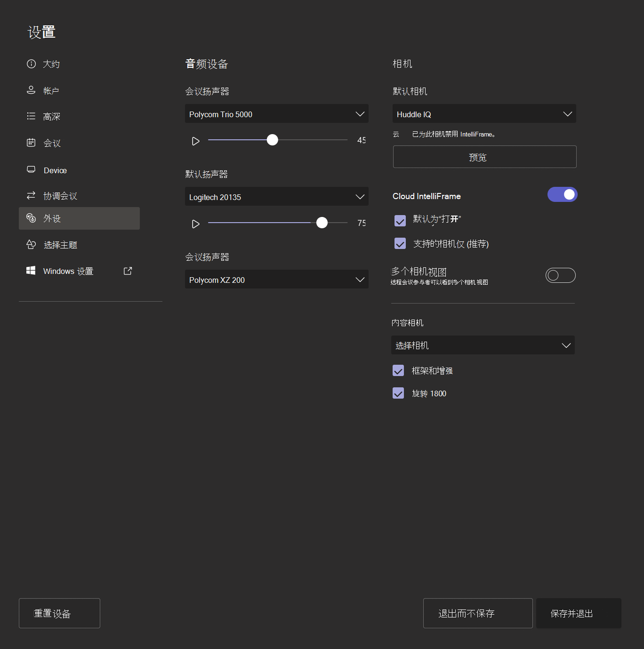Click the 重置设备 button
The height and width of the screenshot is (649, 644).
click(59, 613)
